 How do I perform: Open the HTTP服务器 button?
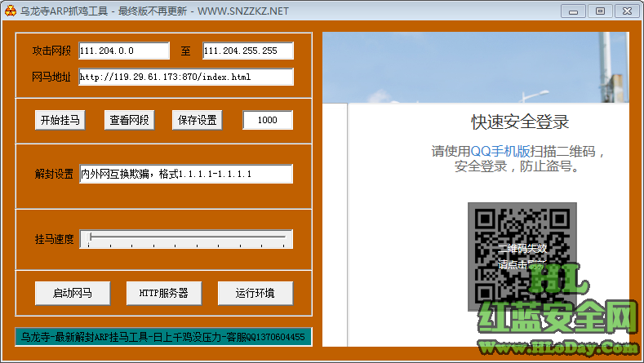point(164,293)
